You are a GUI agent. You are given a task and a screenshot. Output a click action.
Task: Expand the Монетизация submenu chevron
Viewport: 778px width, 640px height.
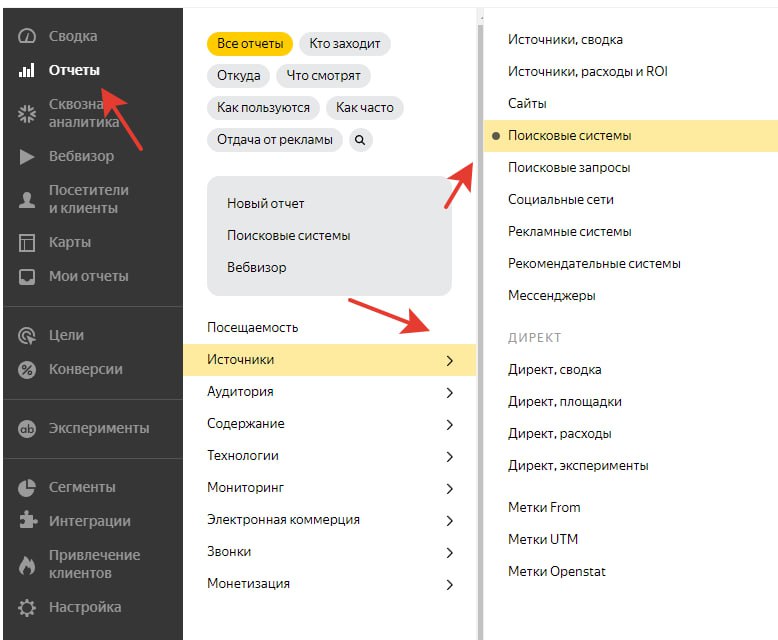(x=450, y=584)
